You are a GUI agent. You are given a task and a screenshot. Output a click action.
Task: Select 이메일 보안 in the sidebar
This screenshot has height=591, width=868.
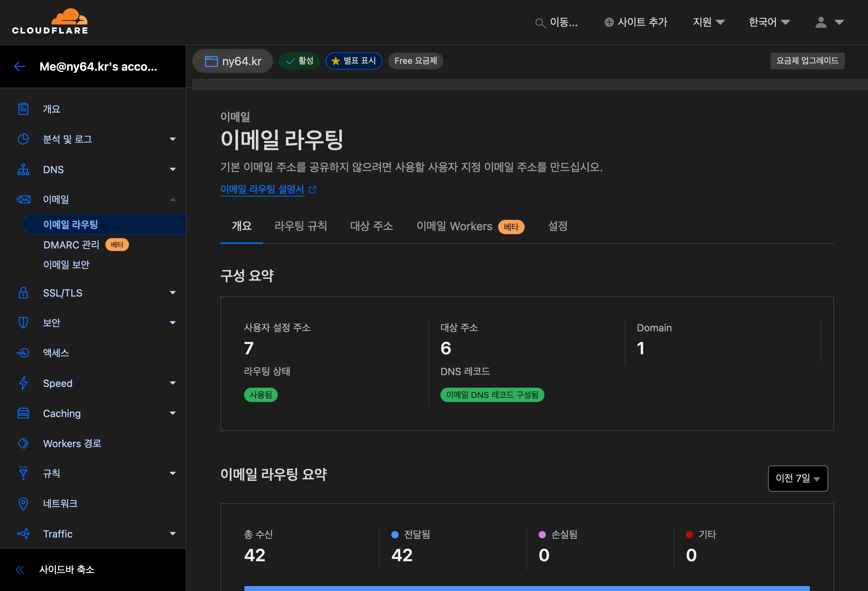coord(67,265)
